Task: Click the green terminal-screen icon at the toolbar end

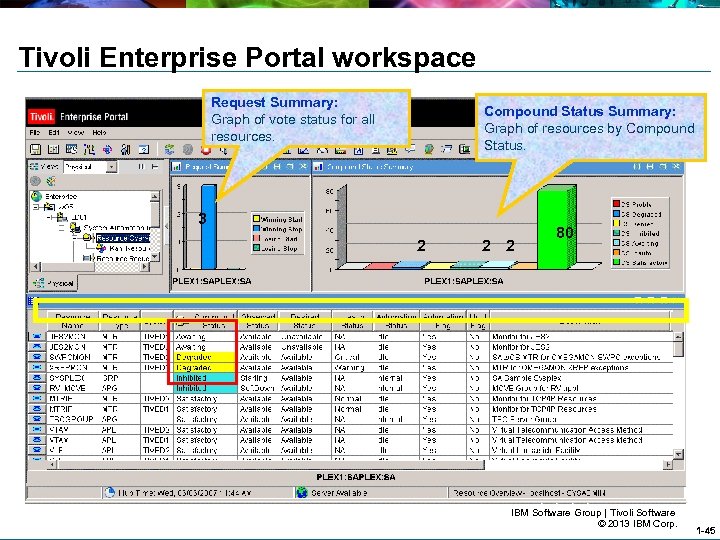Action: click(x=465, y=149)
